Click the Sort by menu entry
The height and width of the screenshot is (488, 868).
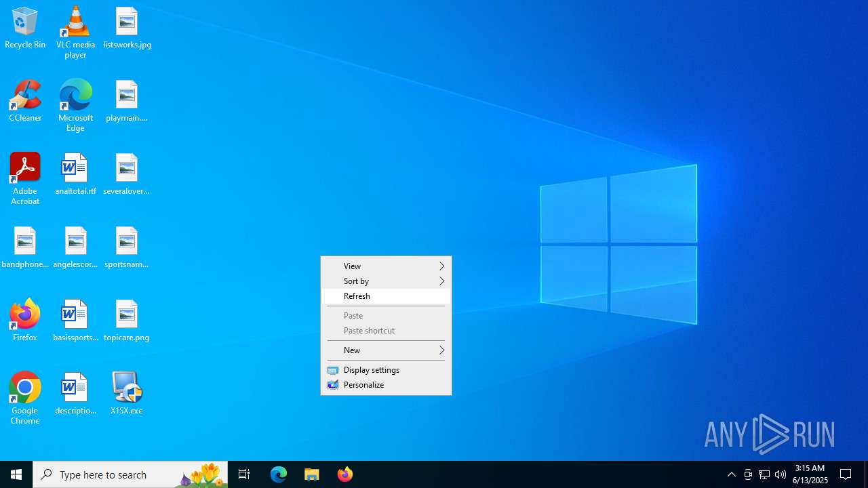386,281
